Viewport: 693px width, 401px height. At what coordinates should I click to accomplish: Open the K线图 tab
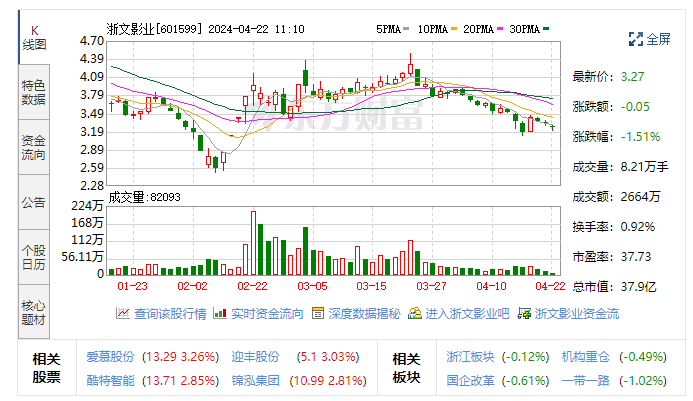coord(34,38)
